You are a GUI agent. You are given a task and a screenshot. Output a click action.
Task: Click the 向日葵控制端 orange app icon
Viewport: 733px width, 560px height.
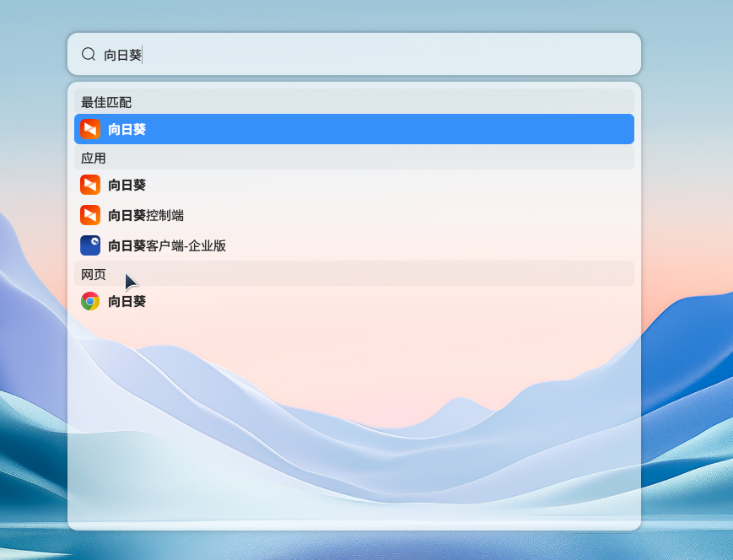click(x=89, y=215)
